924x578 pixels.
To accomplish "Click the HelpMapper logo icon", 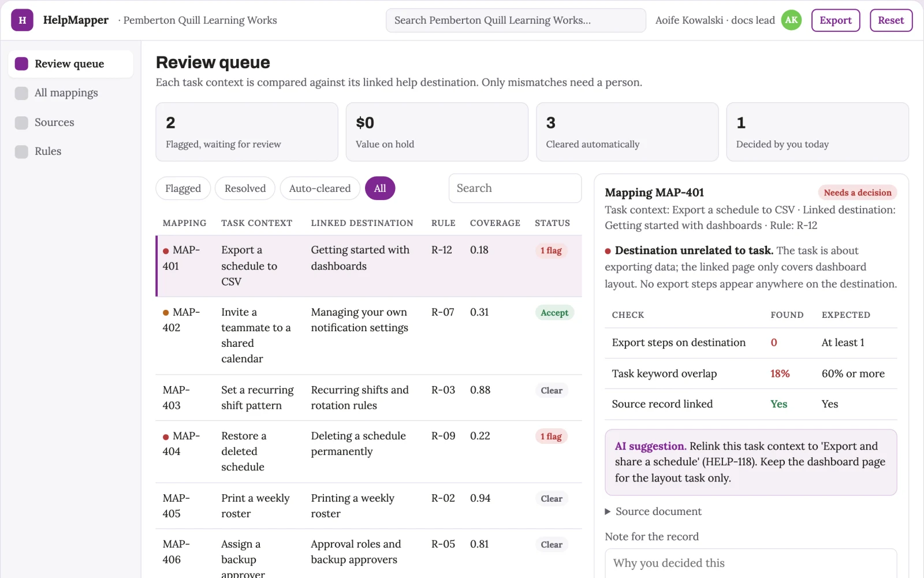I will (22, 20).
